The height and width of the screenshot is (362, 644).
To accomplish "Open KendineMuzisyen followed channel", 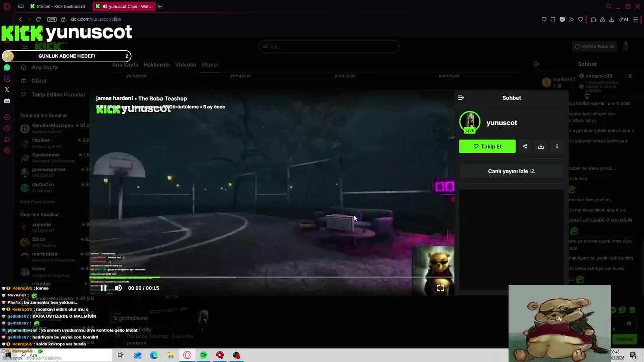I will tap(54, 128).
